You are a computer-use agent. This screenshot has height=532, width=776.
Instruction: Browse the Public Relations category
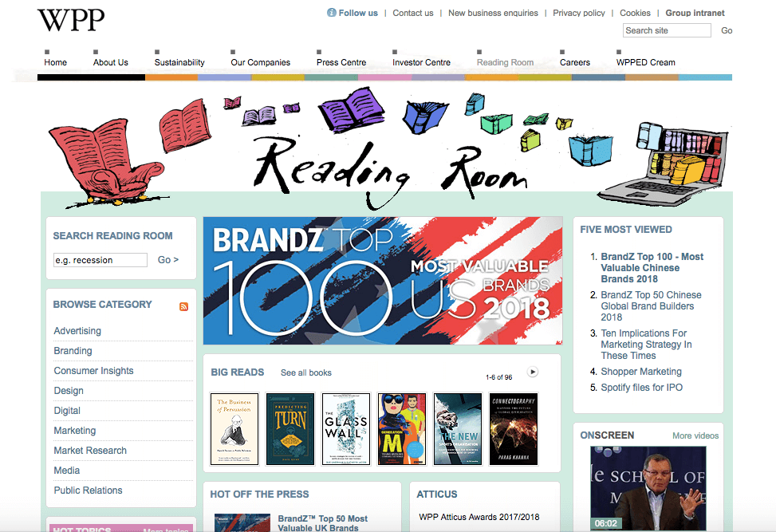click(x=88, y=490)
